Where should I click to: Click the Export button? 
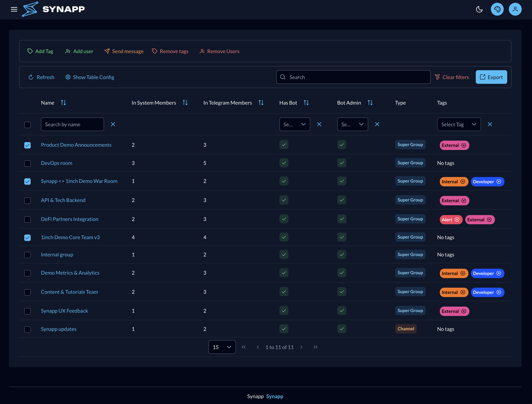(x=491, y=77)
